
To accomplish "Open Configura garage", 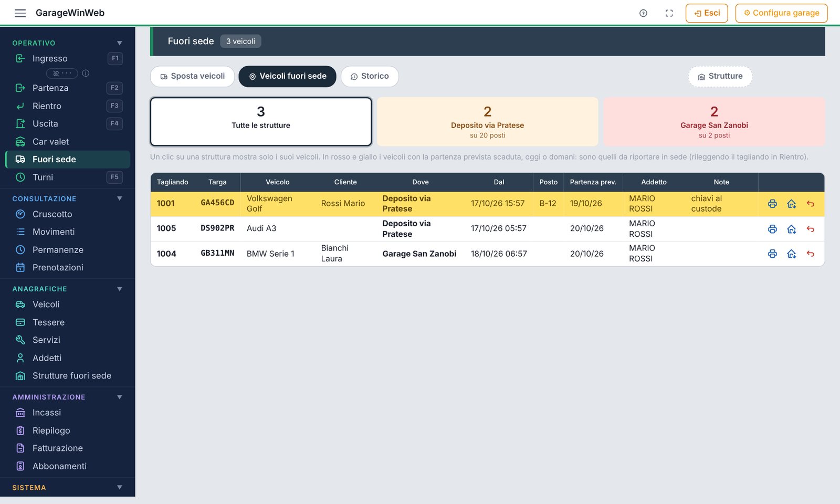I will (781, 13).
